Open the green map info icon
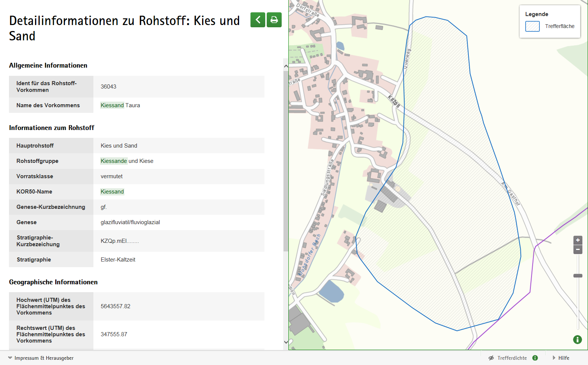 [578, 340]
